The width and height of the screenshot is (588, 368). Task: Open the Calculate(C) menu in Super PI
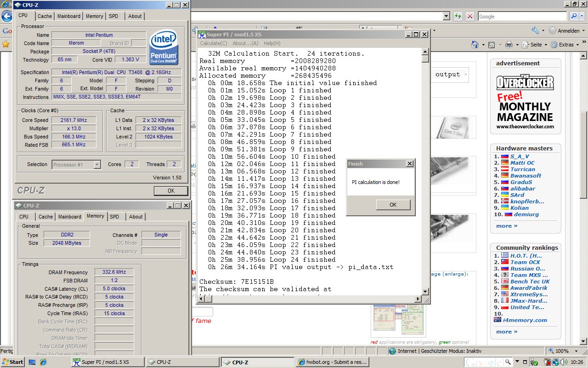tap(213, 43)
